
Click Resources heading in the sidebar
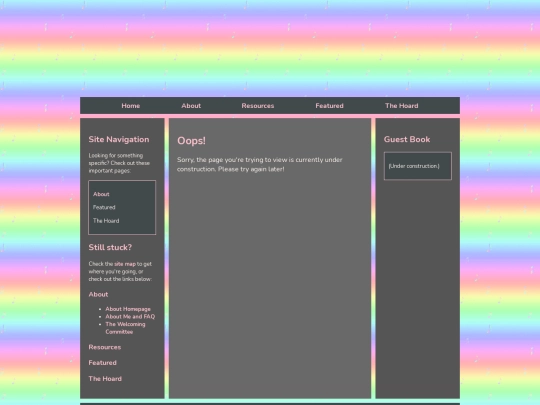pos(105,347)
